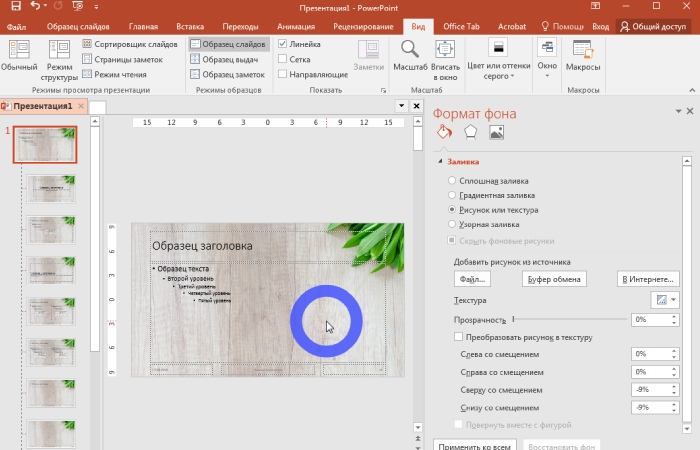Switch to Обычный view
700x450 pixels.
tap(19, 55)
